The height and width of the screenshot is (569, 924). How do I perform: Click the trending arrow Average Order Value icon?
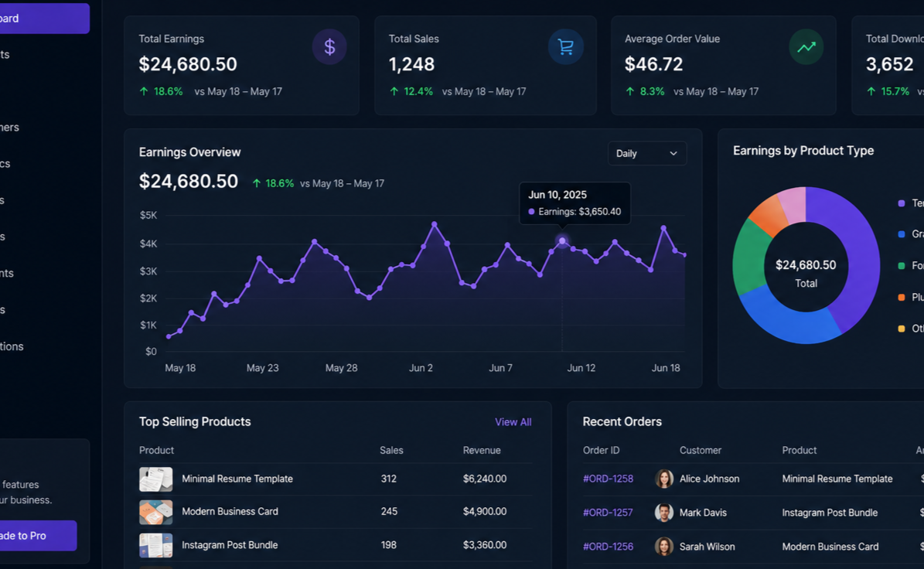coord(806,46)
